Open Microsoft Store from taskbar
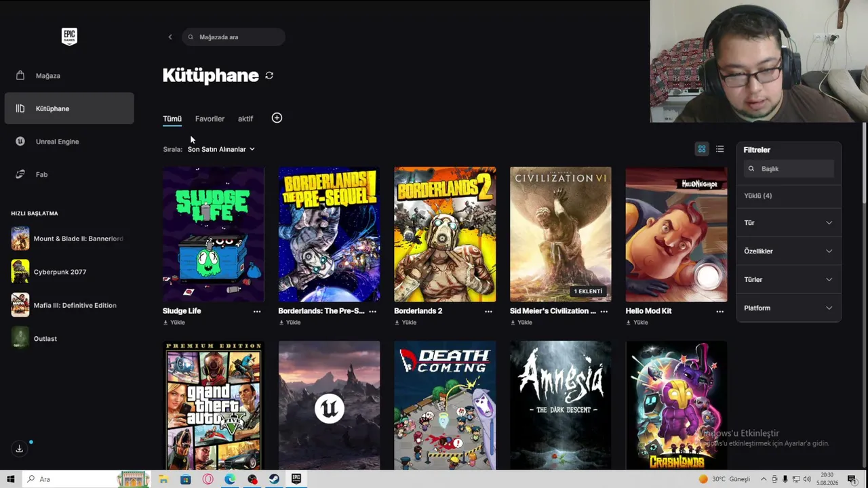Screen dimensions: 868x488 click(186, 479)
